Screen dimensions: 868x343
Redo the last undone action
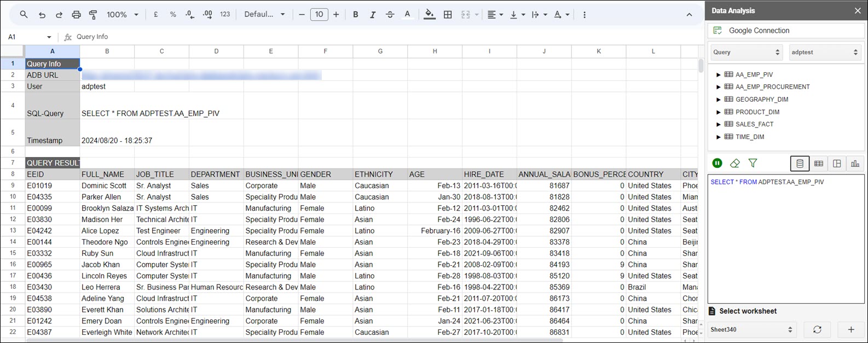click(59, 15)
